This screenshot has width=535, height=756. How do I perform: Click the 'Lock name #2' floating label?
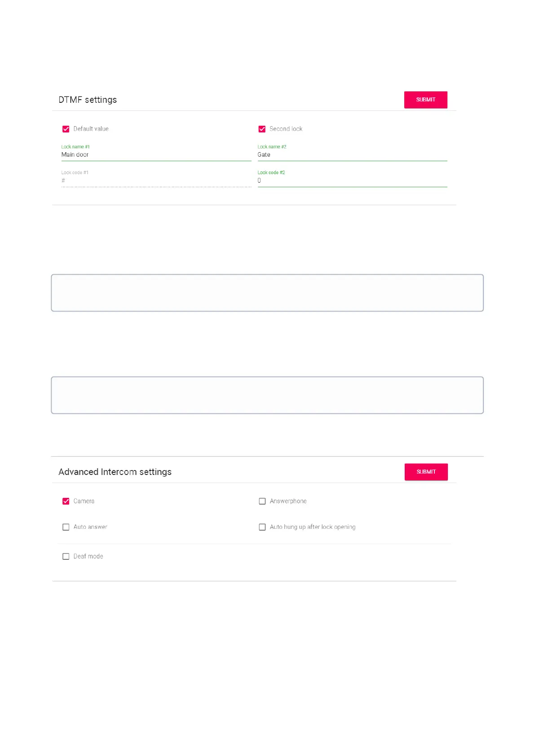tap(272, 147)
